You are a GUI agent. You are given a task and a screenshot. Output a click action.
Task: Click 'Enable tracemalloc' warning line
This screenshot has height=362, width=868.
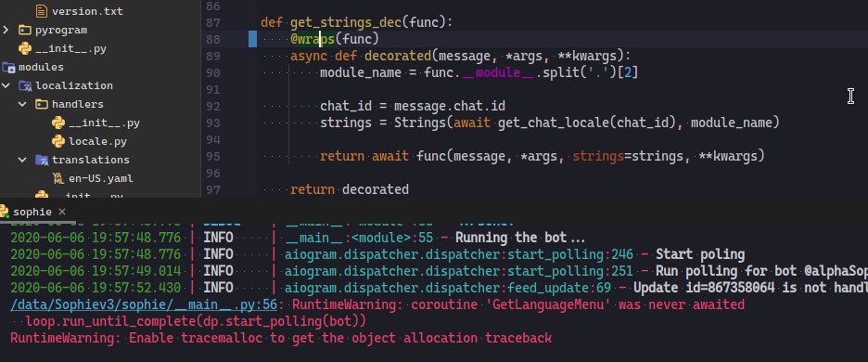[x=281, y=338]
